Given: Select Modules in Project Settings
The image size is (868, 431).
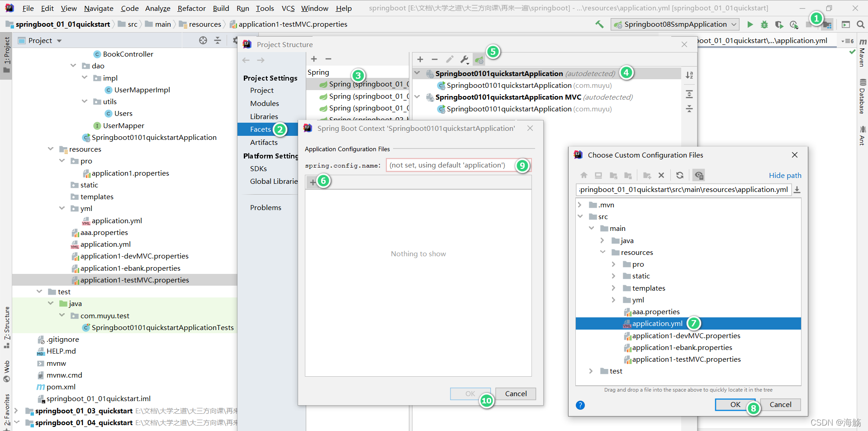Looking at the screenshot, I should [x=265, y=103].
